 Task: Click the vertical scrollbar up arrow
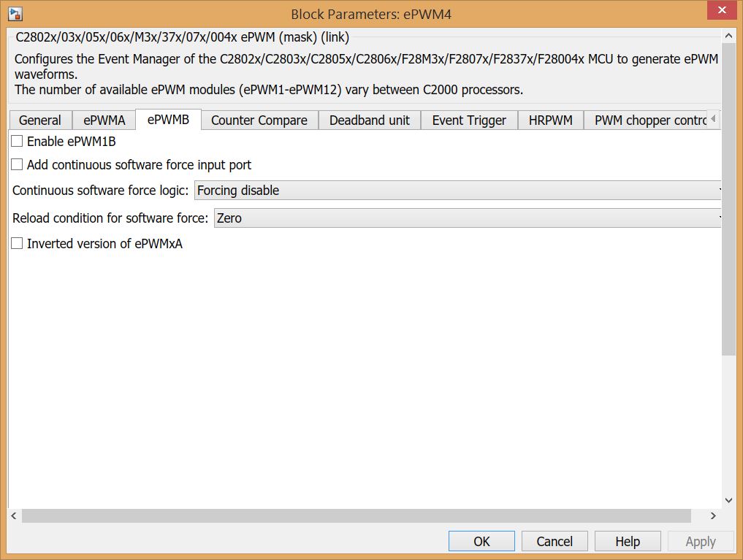728,35
